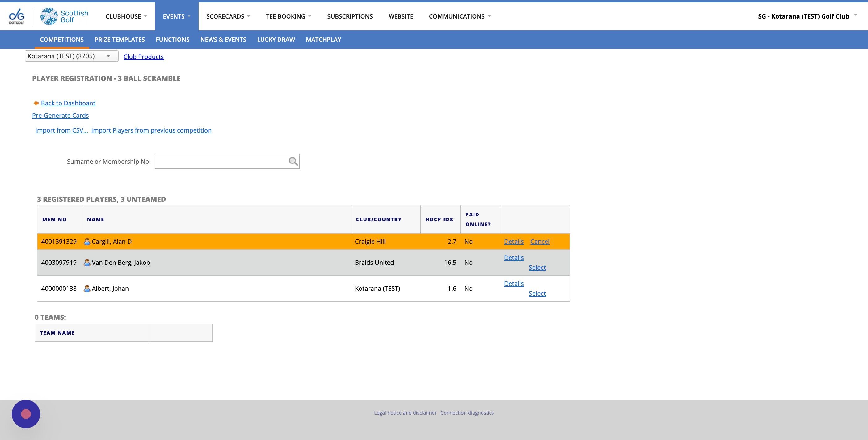
Task: Click the Scottish Golf logo
Action: [64, 16]
